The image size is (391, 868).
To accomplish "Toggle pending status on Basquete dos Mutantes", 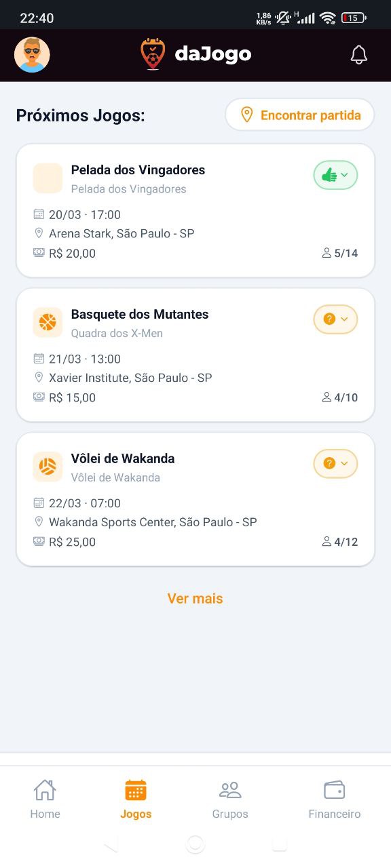I will (x=331, y=319).
